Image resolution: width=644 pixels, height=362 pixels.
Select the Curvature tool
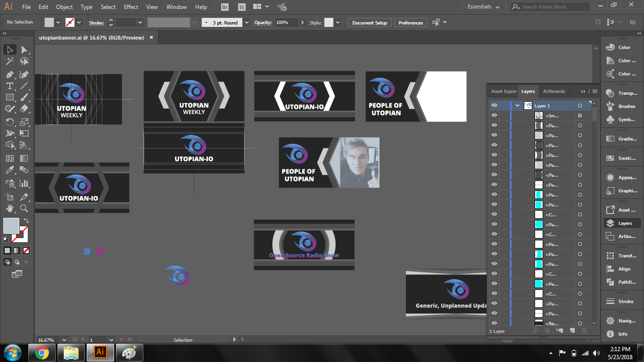(24, 74)
